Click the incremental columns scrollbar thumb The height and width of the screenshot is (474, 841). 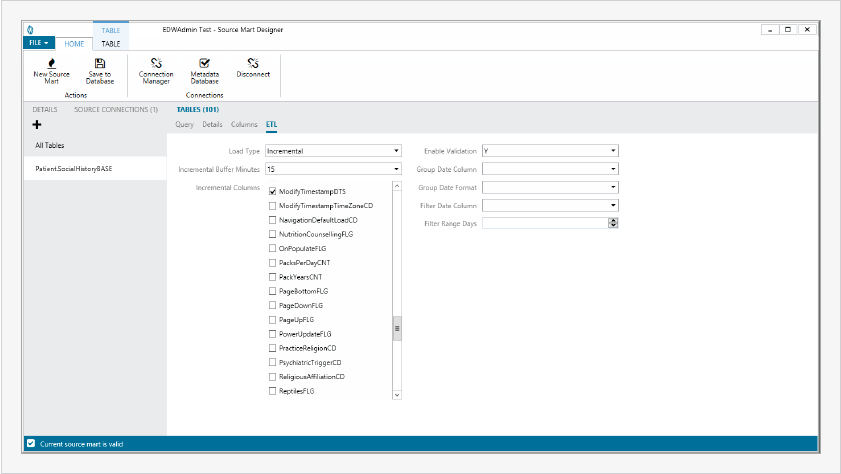pos(397,328)
